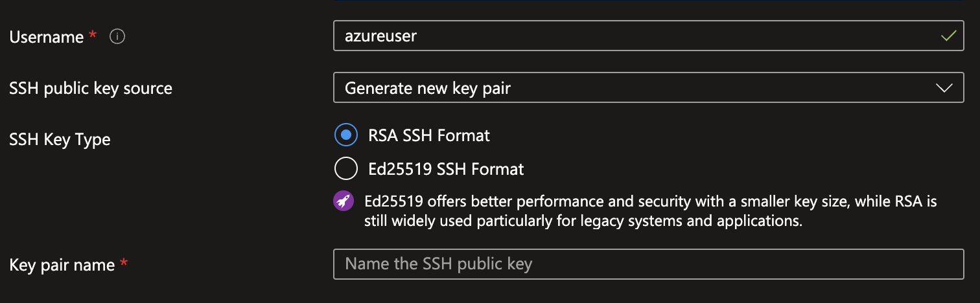This screenshot has height=303, width=980.
Task: Focus the Username input field
Action: pyautogui.click(x=648, y=36)
